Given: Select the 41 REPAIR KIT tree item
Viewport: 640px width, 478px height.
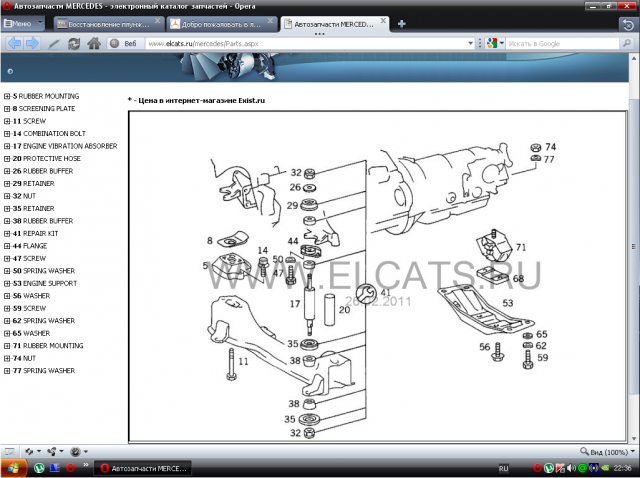Looking at the screenshot, I should pos(36,233).
